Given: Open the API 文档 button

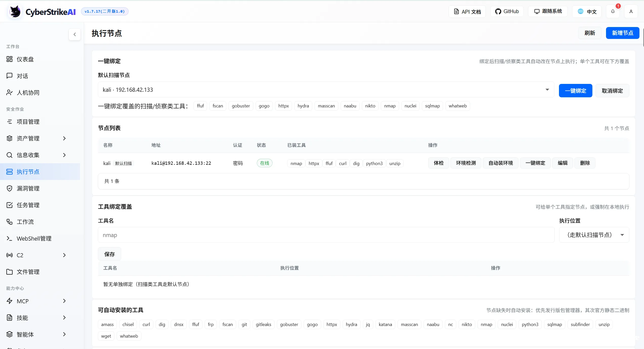Looking at the screenshot, I should 467,12.
